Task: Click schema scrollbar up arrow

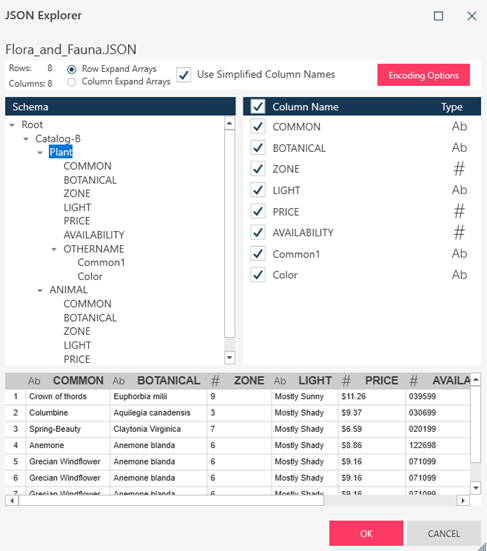Action: [229, 123]
